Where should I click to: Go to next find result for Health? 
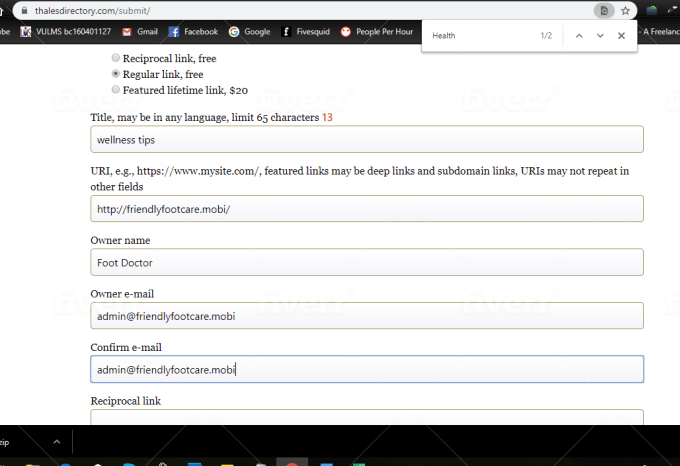600,35
